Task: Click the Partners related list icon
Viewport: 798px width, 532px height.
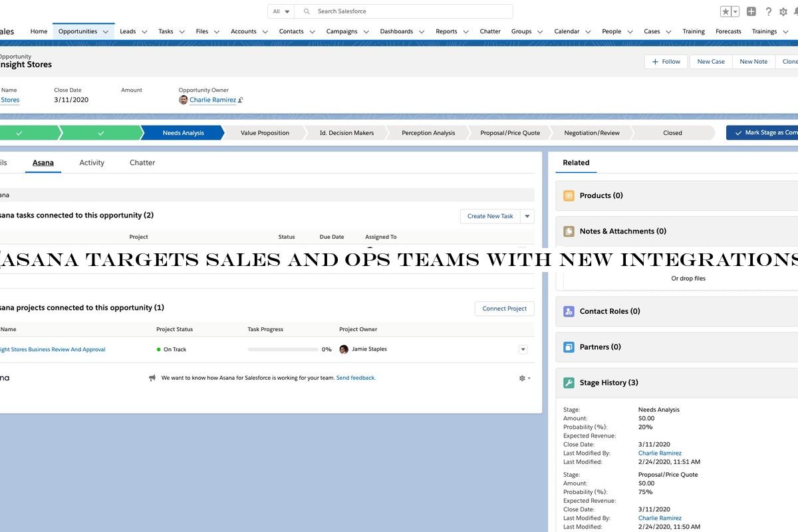Action: pos(569,347)
